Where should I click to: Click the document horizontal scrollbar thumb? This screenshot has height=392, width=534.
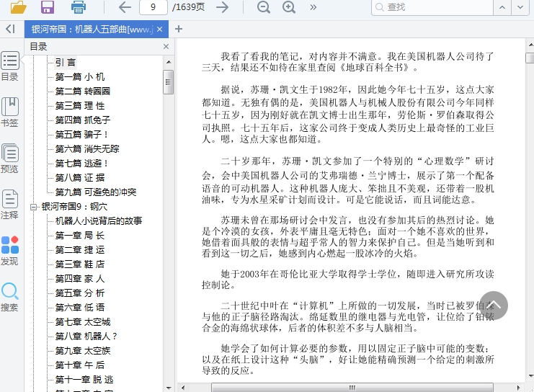tap(352, 388)
